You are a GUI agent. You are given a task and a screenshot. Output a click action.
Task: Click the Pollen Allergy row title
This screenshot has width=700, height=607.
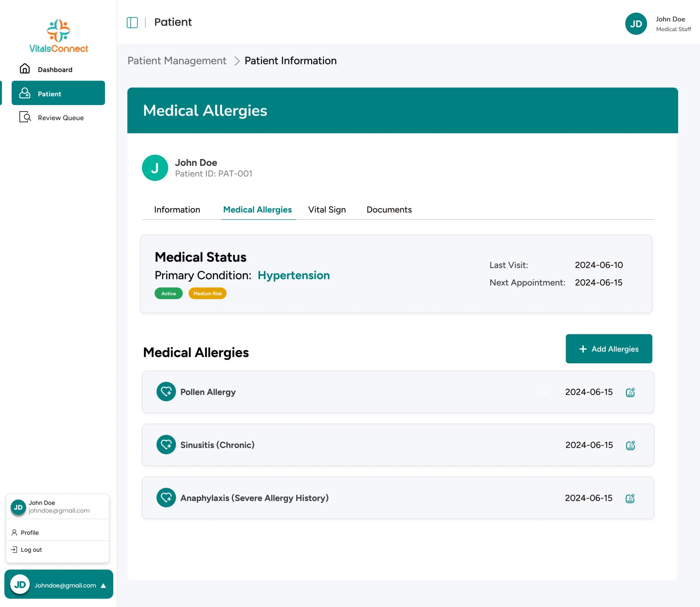tap(208, 392)
